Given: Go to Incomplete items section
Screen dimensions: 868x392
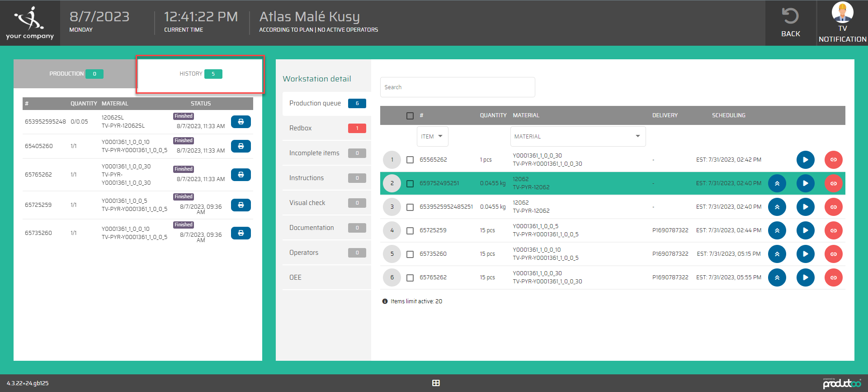Looking at the screenshot, I should click(326, 153).
